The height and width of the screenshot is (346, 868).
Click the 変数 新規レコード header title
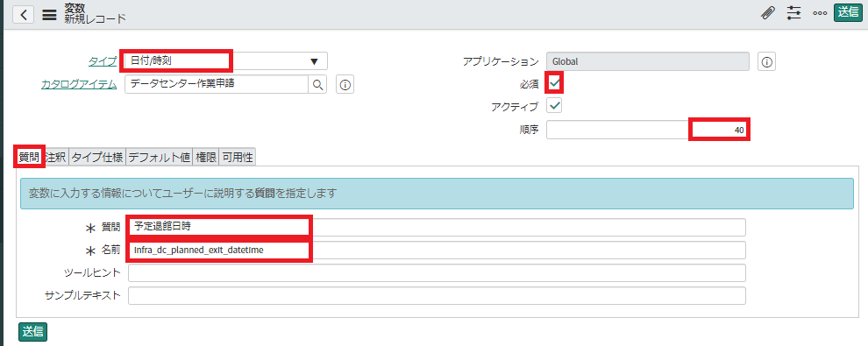(96, 14)
